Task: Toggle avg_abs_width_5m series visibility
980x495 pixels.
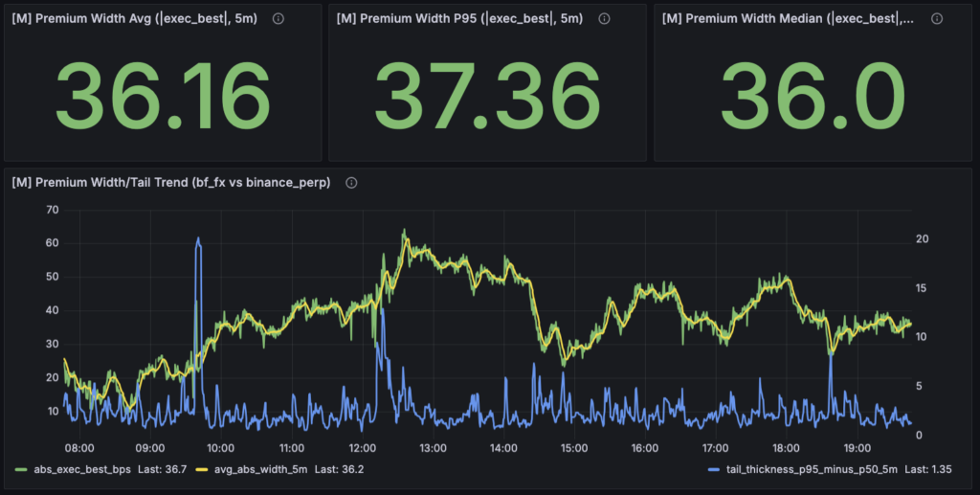Action: point(254,469)
